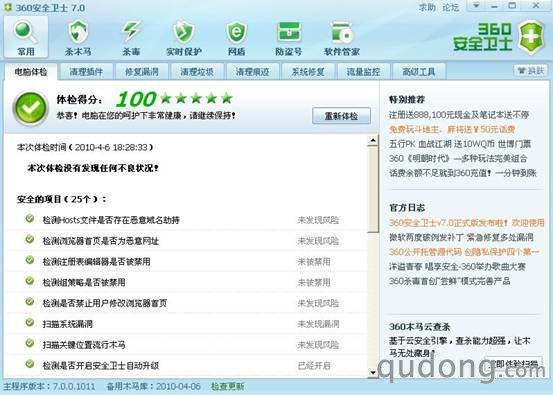
Task: Click the results list scrollbar thumb
Action: pos(373,189)
